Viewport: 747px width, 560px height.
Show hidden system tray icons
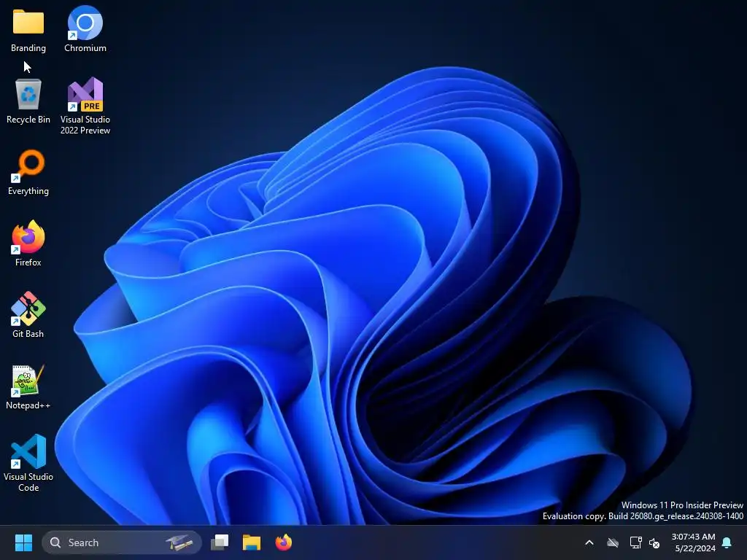tap(589, 542)
